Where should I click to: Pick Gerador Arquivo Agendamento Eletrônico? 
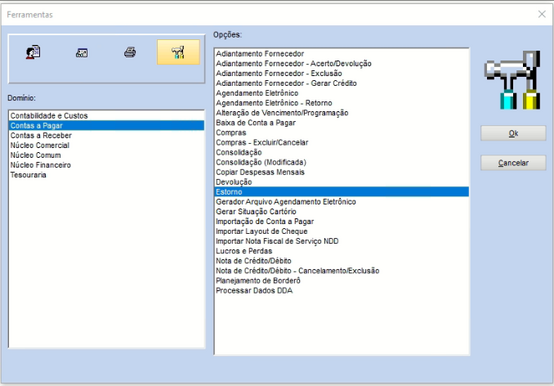point(342,202)
